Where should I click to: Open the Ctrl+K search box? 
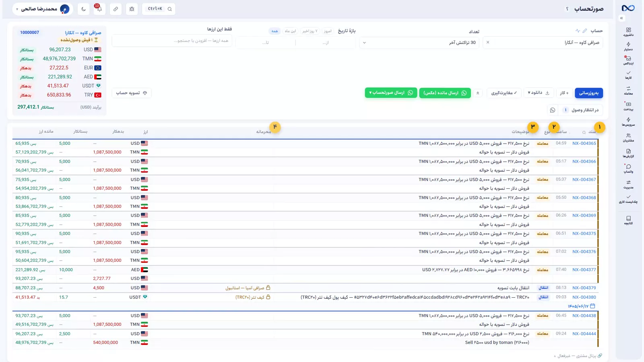159,9
